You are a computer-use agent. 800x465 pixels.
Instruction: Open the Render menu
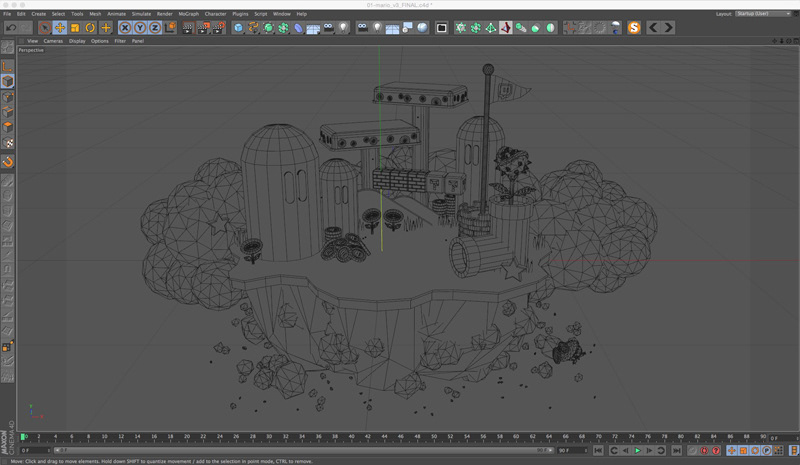[x=164, y=14]
